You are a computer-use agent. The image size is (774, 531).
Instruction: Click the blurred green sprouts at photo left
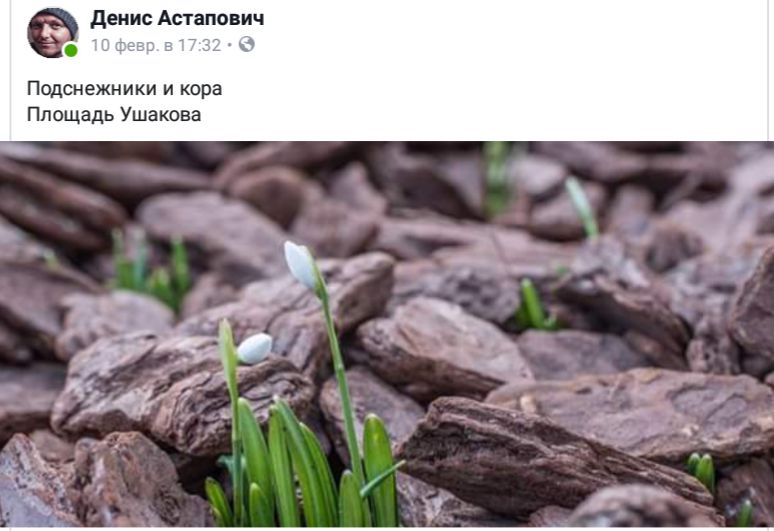click(151, 269)
